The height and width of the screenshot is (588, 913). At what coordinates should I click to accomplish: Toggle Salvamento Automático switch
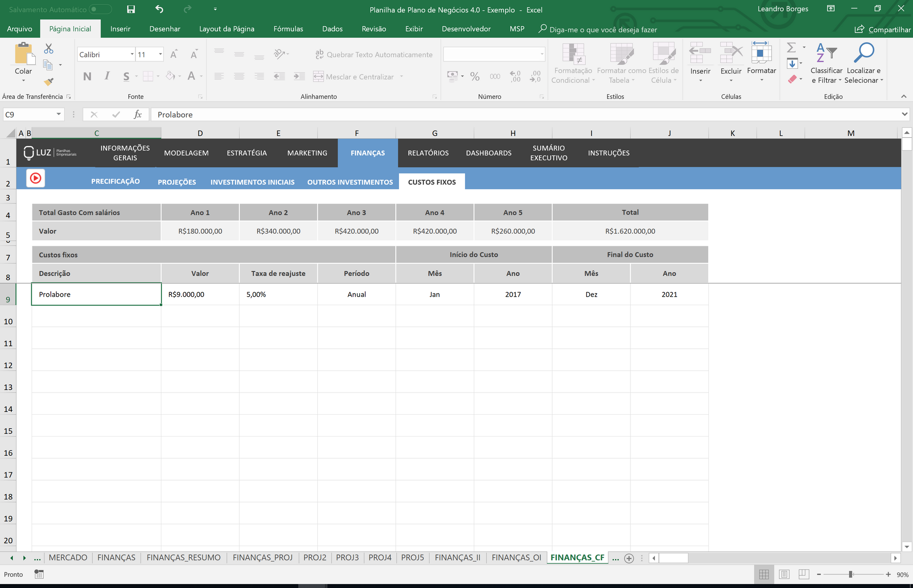coord(100,9)
